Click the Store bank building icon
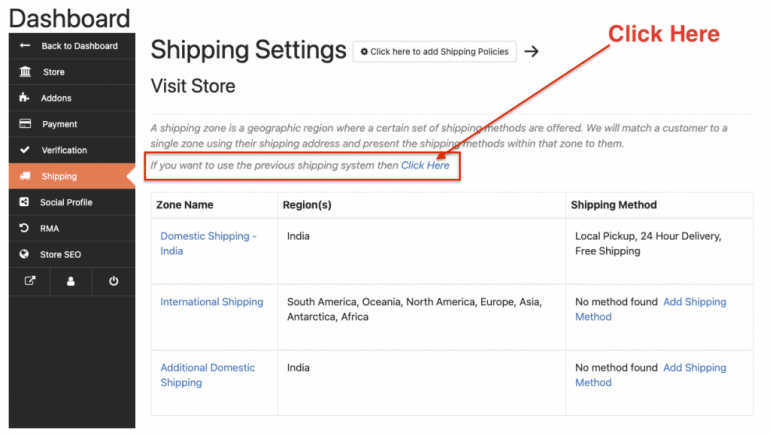This screenshot has height=437, width=770. point(25,72)
